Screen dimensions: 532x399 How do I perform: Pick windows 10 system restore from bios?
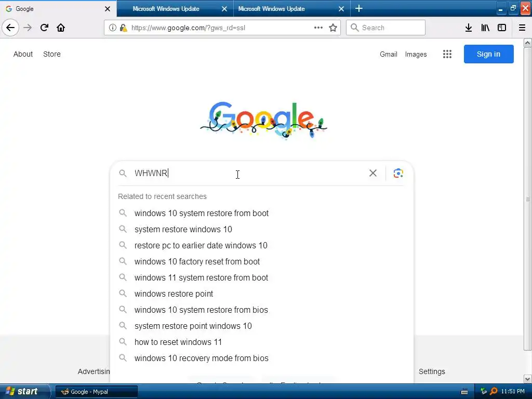262,310
